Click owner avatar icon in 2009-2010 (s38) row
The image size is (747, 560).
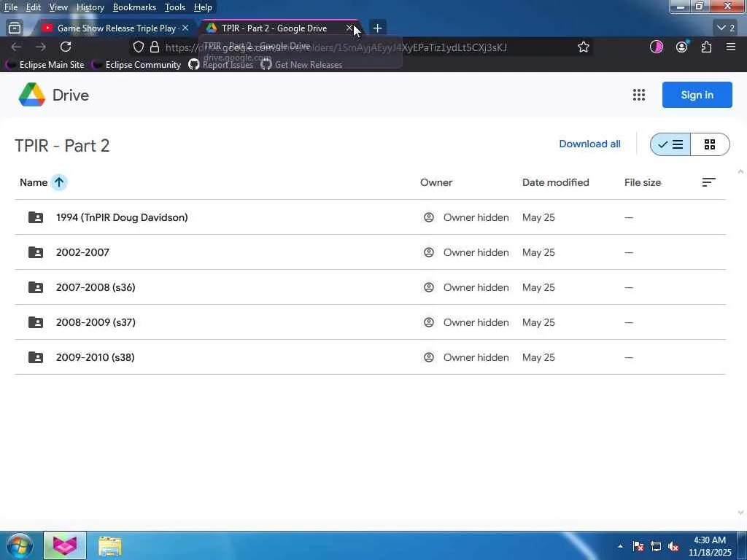pos(429,357)
